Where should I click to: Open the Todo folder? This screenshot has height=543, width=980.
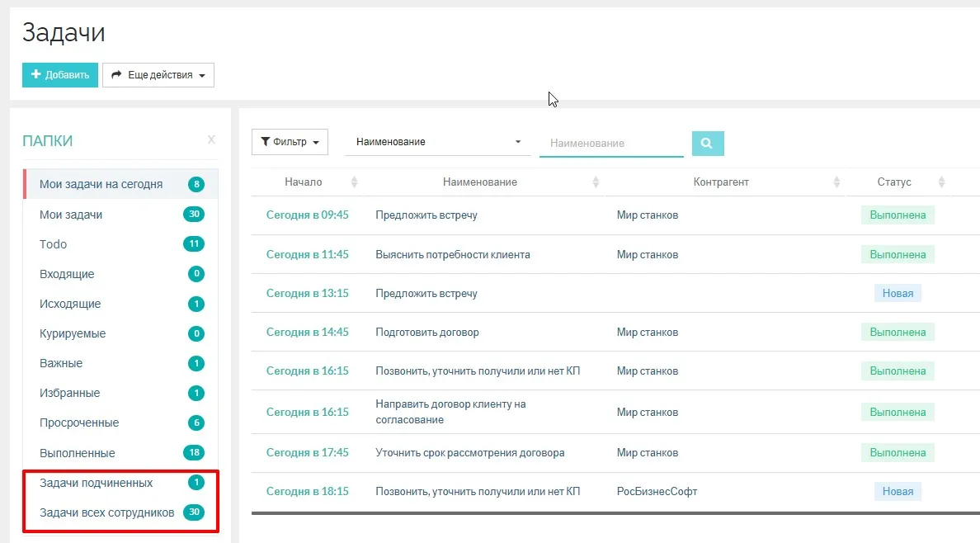[54, 244]
